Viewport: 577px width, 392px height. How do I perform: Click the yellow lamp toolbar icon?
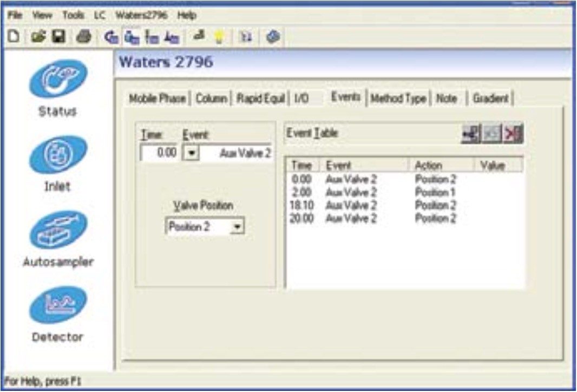(219, 37)
